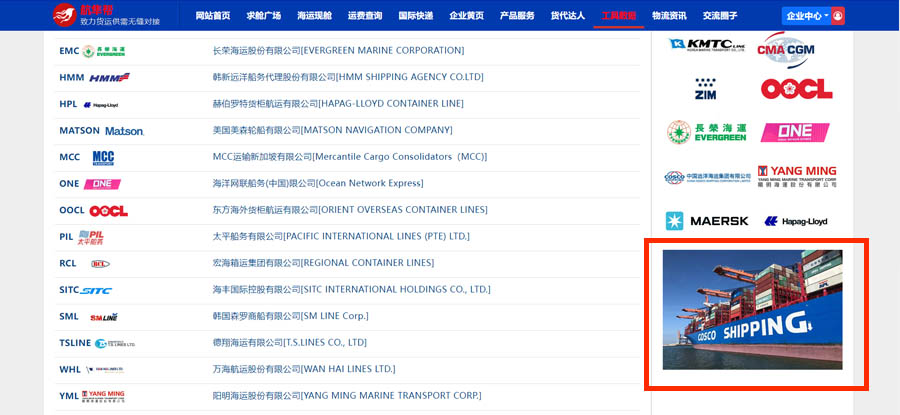Select the HMM carrier code in the list
Screen dimensions: 900x415
pos(71,78)
